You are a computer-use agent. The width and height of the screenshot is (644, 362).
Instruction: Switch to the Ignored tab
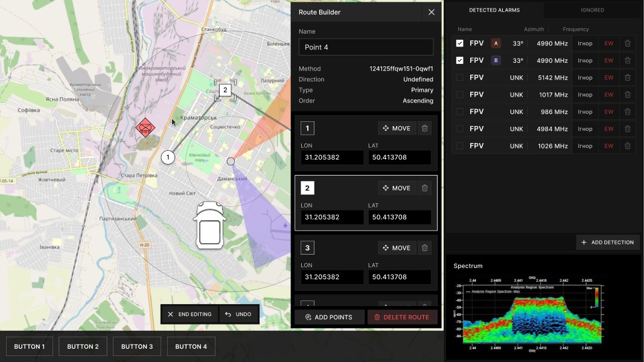pyautogui.click(x=592, y=10)
